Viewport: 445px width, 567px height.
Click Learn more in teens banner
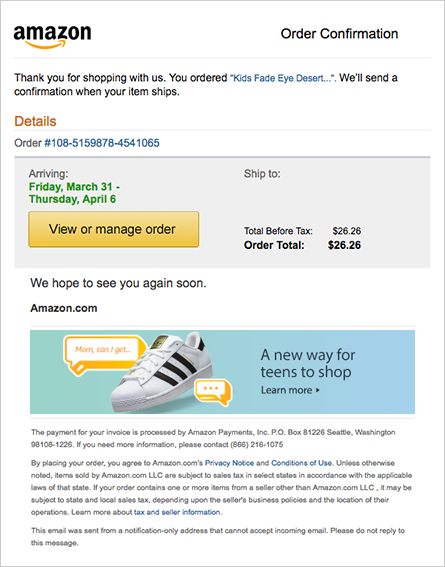(x=287, y=390)
